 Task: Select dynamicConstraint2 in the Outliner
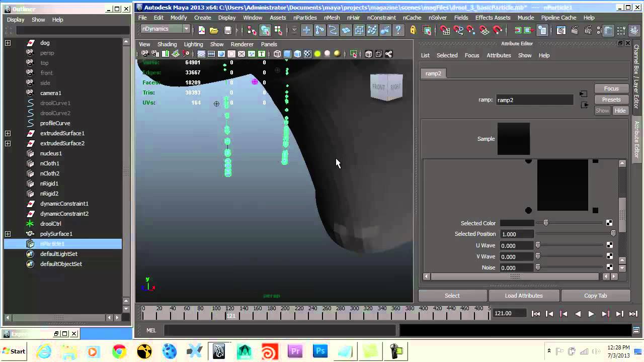[x=64, y=214]
